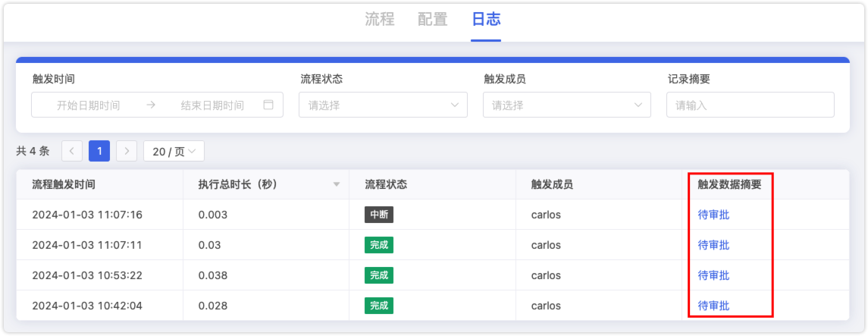Click 完成 badge in the 10:42:04 row
The width and height of the screenshot is (868, 336).
[x=378, y=305]
